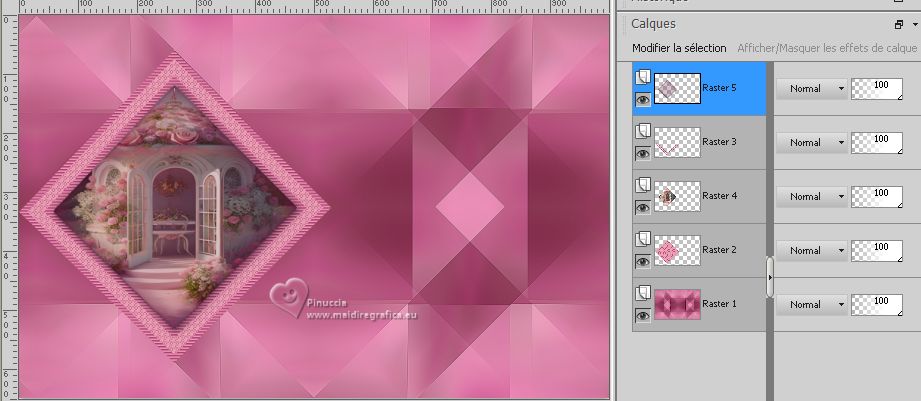
Task: Click the raster layer type icon of Raster 1
Action: (x=643, y=294)
